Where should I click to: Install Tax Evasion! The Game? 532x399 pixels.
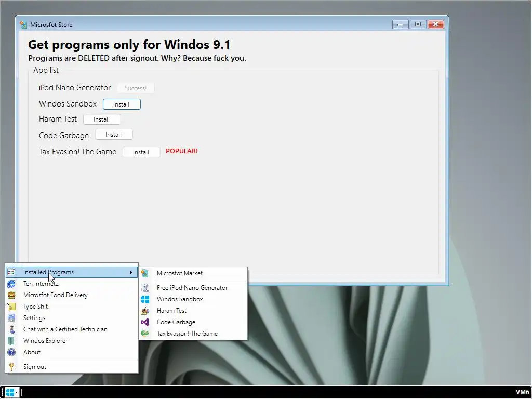pyautogui.click(x=141, y=152)
